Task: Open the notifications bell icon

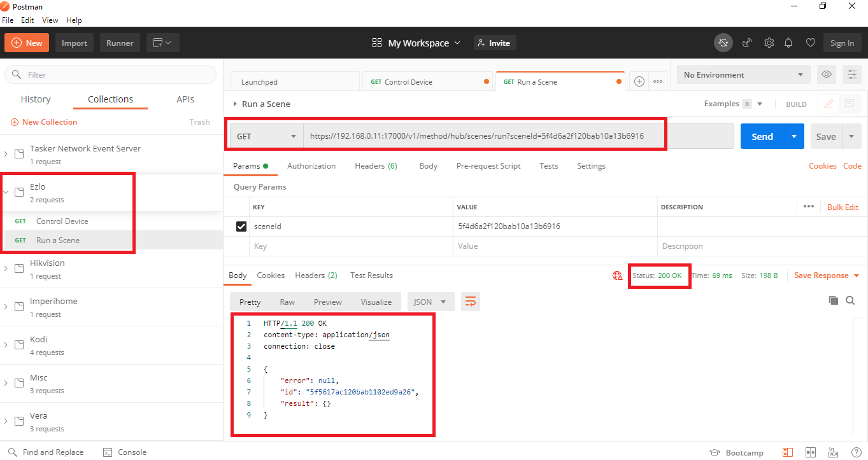Action: (x=788, y=43)
